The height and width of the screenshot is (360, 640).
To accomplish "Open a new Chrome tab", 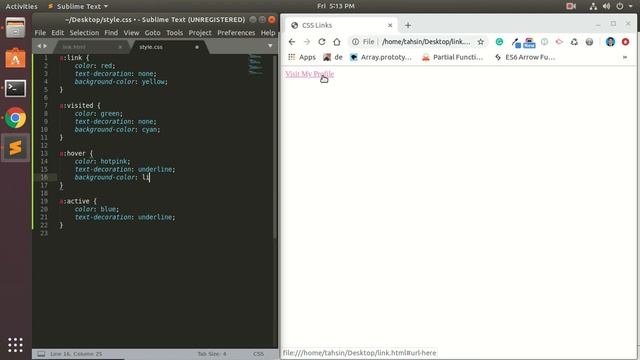I will point(408,25).
